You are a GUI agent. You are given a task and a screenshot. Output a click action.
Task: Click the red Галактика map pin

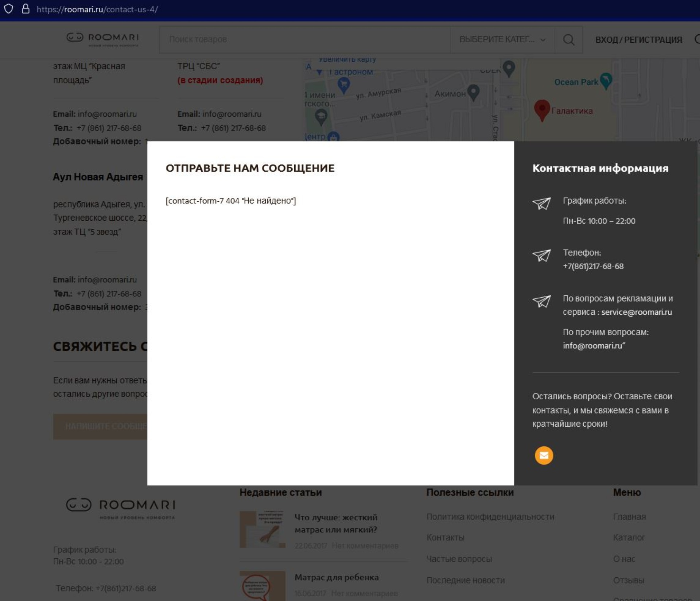coord(542,110)
